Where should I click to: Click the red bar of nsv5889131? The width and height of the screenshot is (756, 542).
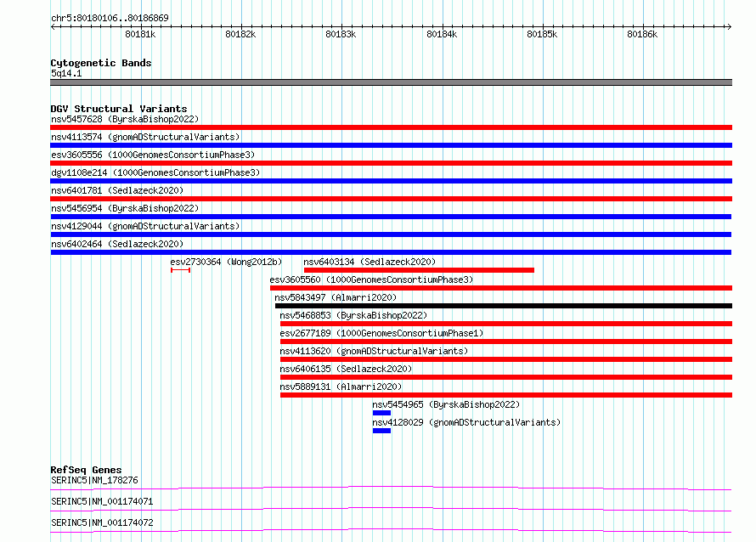(x=506, y=395)
